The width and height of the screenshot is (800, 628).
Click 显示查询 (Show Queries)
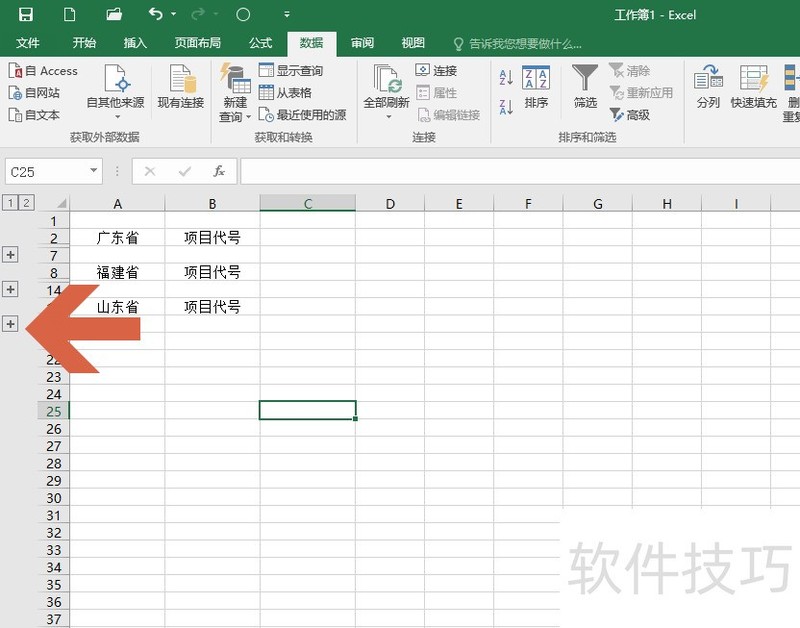point(293,71)
